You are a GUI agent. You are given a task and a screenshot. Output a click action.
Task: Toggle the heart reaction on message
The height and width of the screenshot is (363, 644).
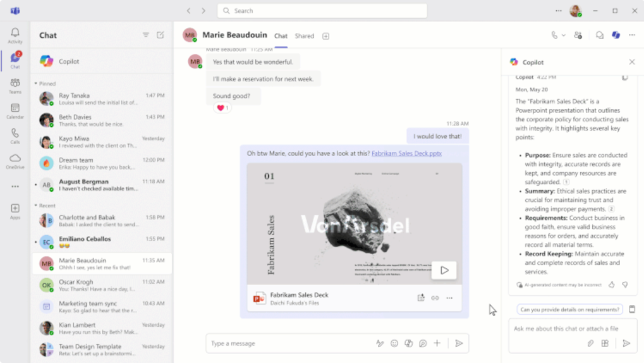(x=222, y=108)
